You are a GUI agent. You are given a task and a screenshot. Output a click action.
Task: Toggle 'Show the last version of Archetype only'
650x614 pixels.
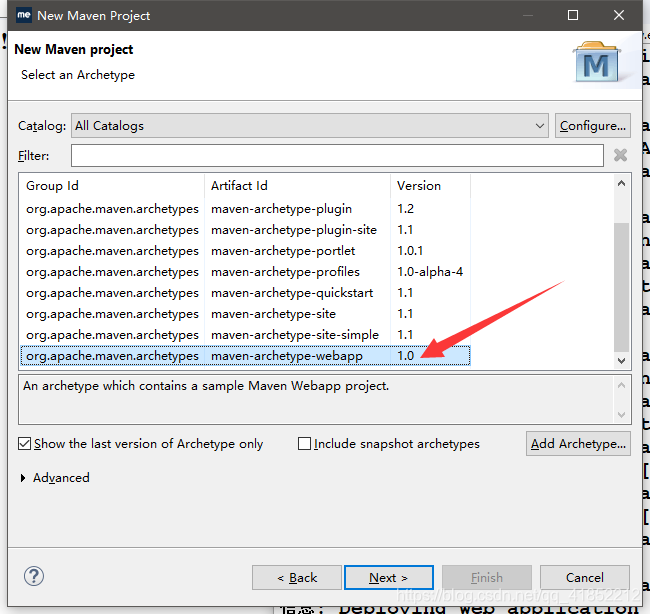[140, 444]
